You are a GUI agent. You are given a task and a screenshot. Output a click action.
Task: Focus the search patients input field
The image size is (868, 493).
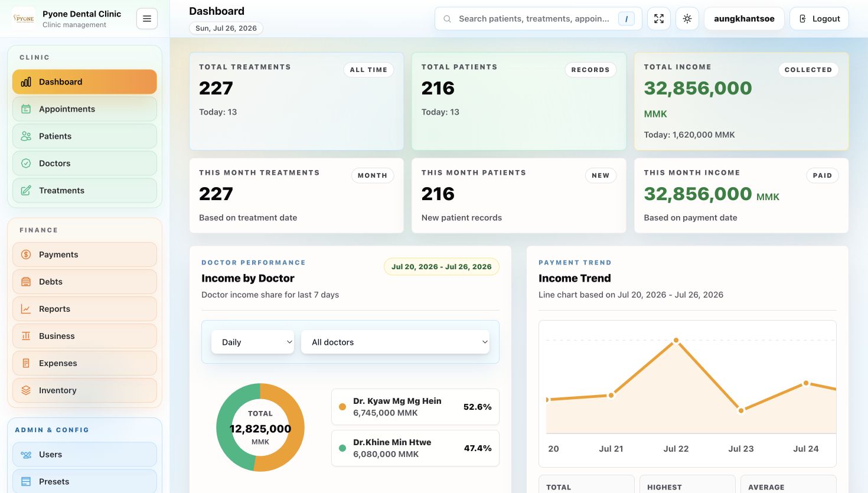point(534,19)
